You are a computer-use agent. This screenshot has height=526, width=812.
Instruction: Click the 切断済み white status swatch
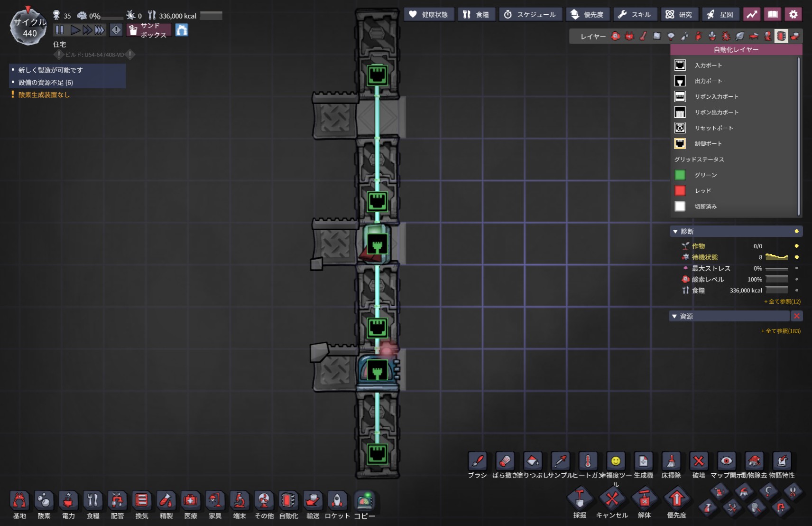click(680, 206)
